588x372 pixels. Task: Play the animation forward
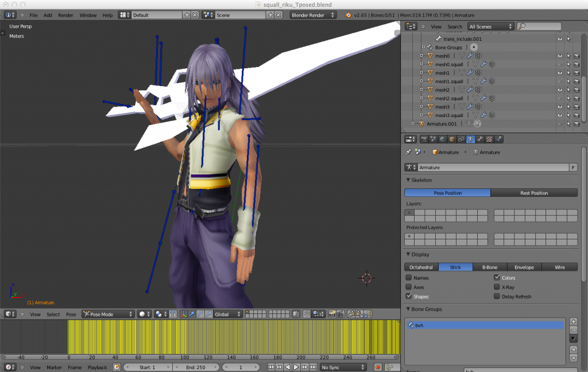click(x=296, y=367)
